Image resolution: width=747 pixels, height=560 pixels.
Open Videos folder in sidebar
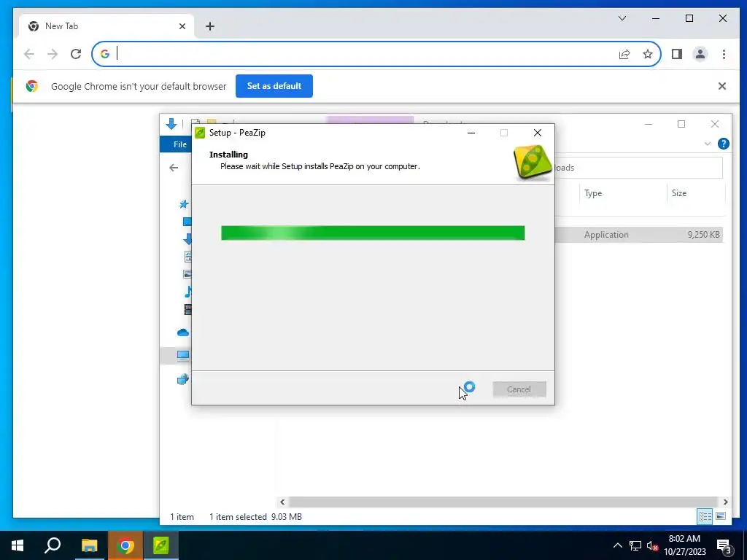click(x=187, y=309)
